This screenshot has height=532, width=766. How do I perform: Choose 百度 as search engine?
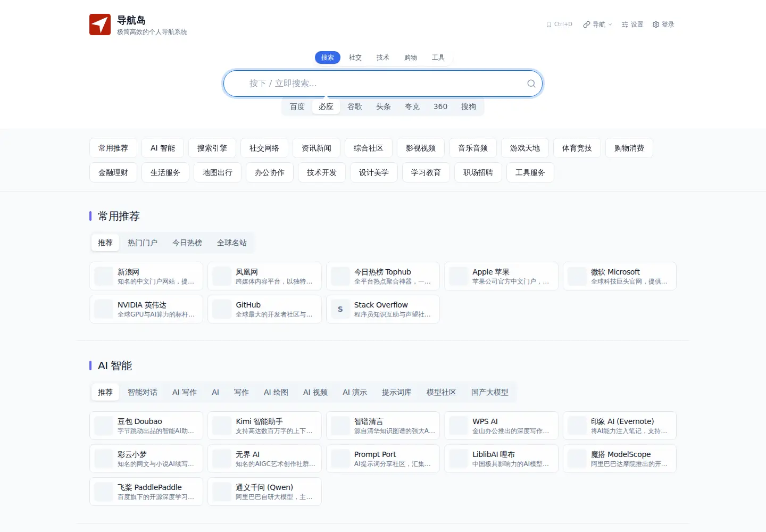point(297,106)
